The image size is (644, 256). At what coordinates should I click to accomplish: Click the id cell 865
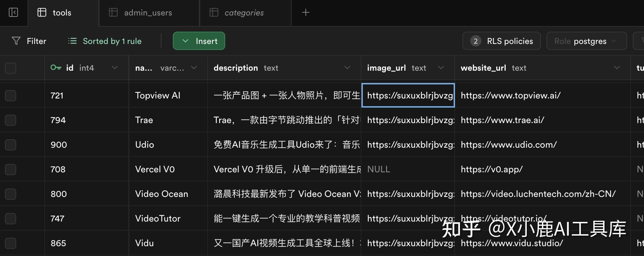[x=87, y=243]
